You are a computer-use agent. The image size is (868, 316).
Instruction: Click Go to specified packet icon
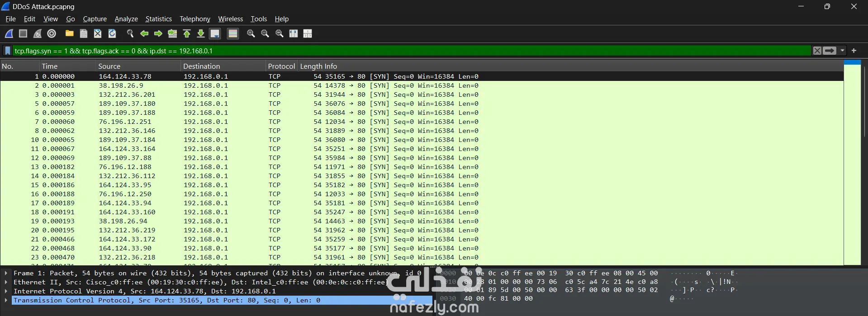pyautogui.click(x=172, y=33)
